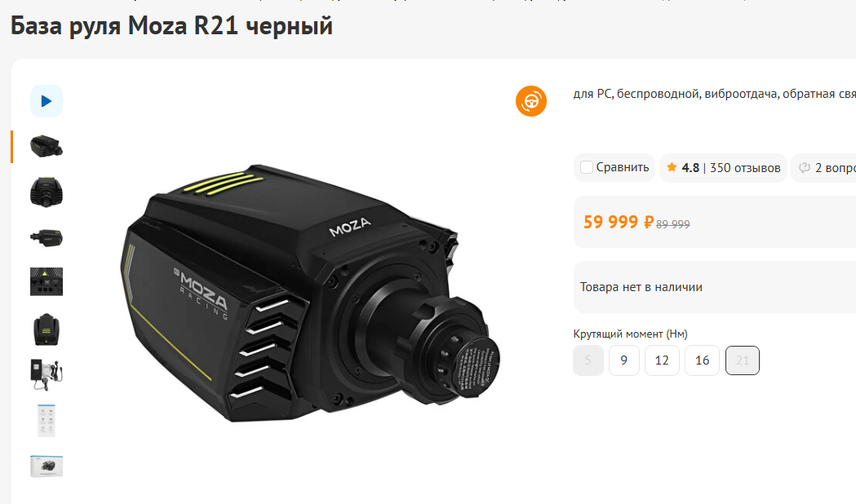Select torque option 9 Нм
The height and width of the screenshot is (504, 856).
coord(624,360)
